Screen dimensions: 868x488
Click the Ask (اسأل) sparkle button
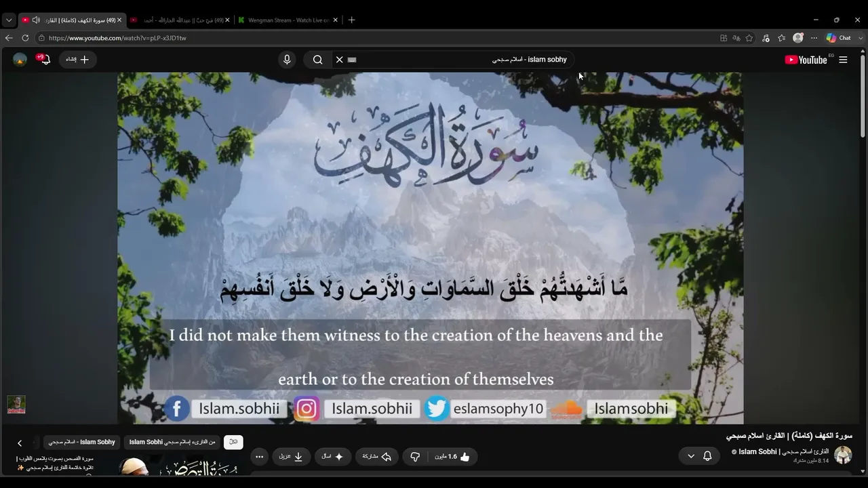(x=333, y=457)
